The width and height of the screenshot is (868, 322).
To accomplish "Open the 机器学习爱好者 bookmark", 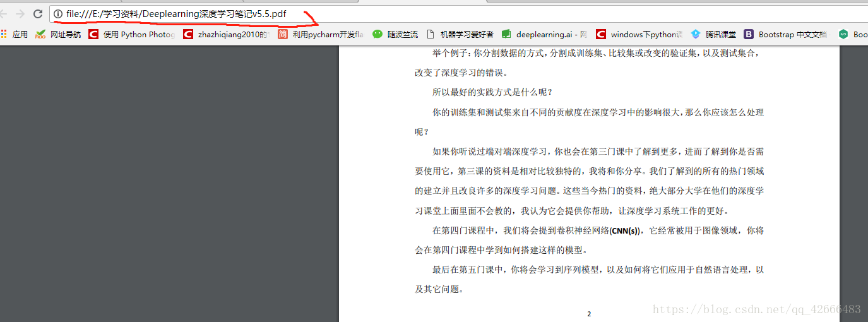I will tap(460, 34).
